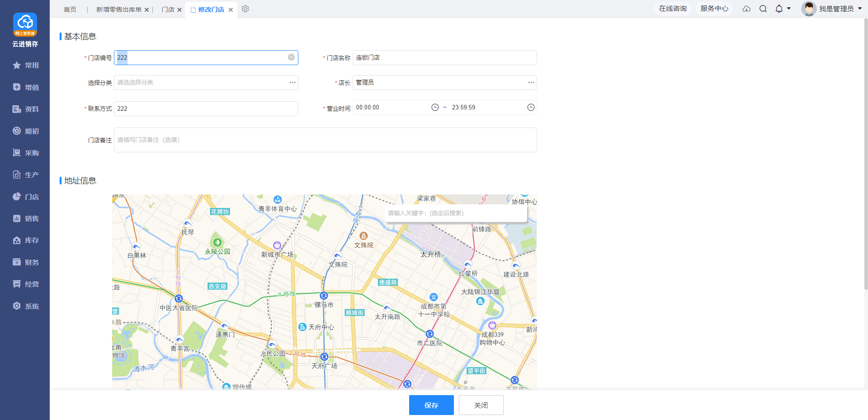Open the 系统 sidebar menu
The image size is (868, 420).
click(x=25, y=306)
